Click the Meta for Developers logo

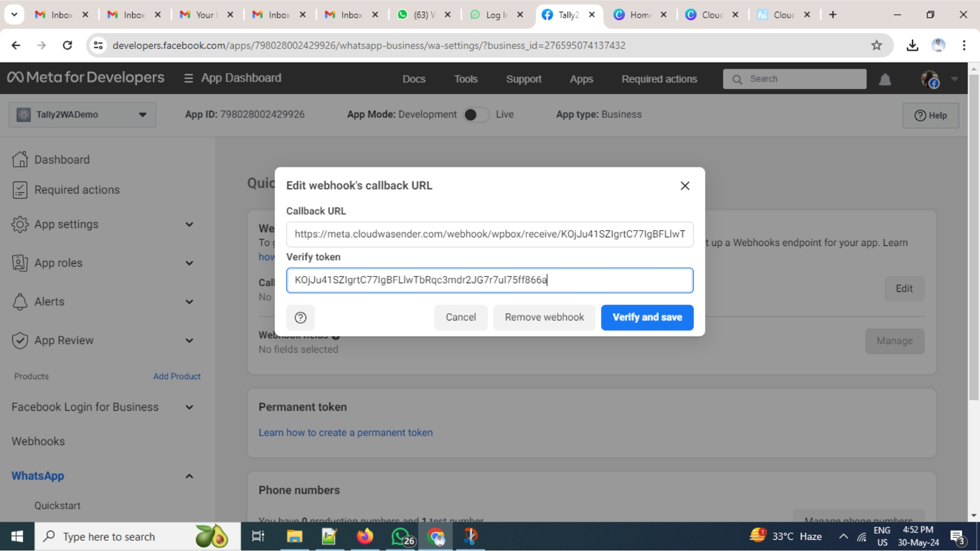[86, 78]
